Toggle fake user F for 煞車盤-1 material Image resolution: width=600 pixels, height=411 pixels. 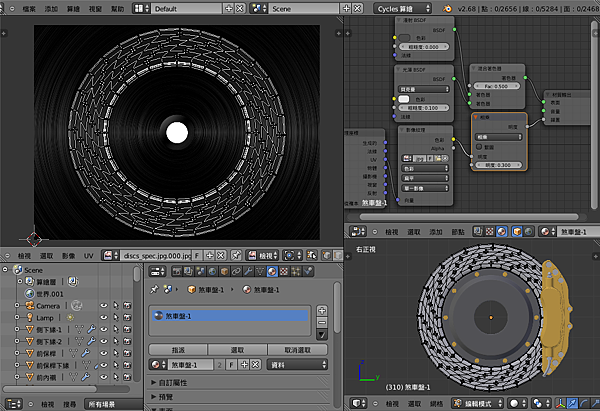click(231, 365)
